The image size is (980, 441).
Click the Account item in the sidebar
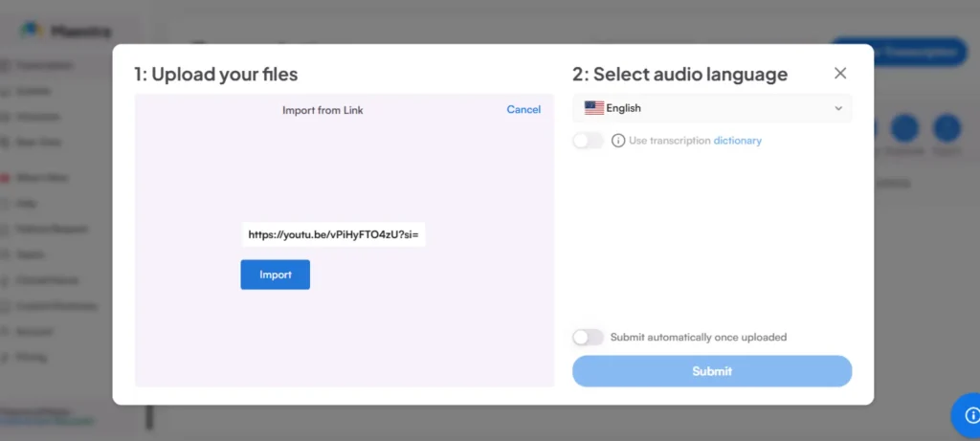(33, 332)
